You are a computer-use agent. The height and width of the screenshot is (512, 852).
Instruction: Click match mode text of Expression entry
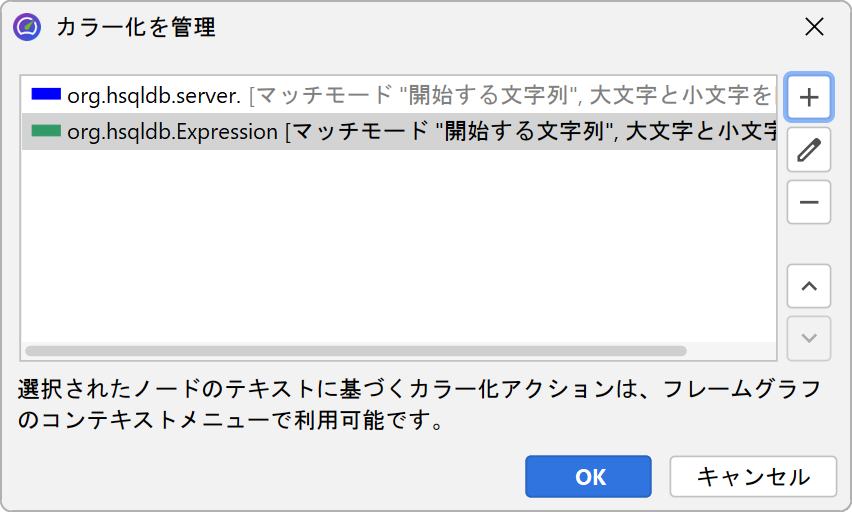(x=530, y=132)
